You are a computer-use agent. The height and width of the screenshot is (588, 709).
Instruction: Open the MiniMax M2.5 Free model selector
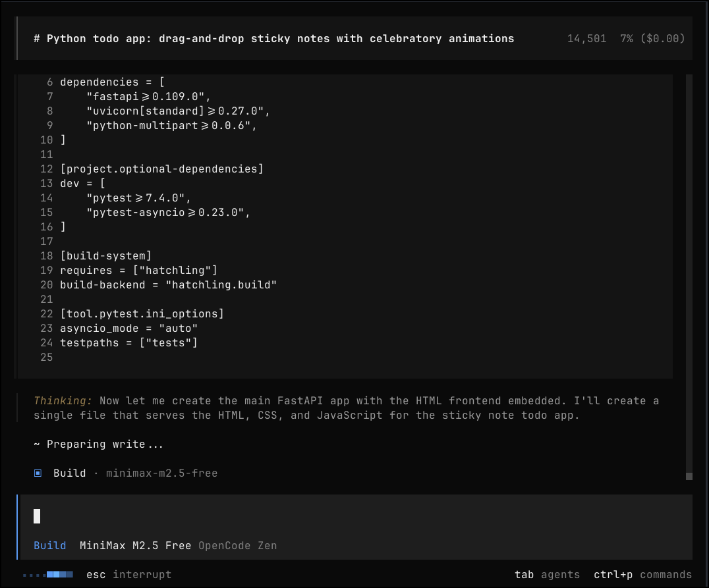point(129,545)
